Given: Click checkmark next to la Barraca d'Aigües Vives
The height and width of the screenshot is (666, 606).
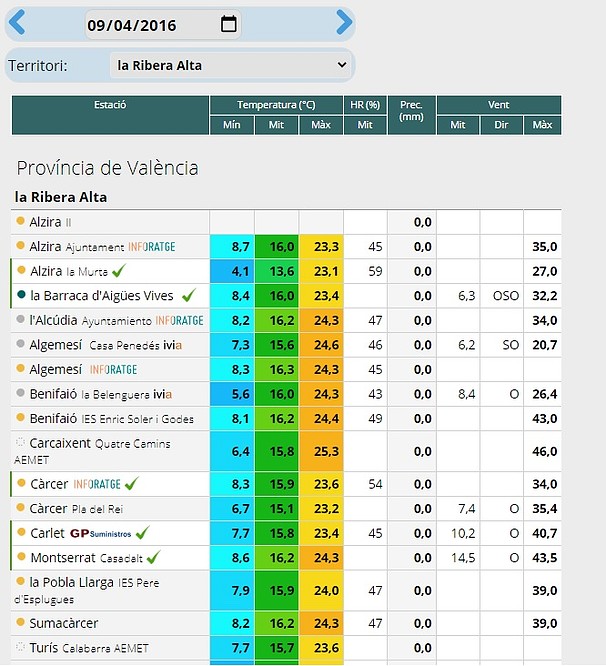Looking at the screenshot, I should (189, 295).
